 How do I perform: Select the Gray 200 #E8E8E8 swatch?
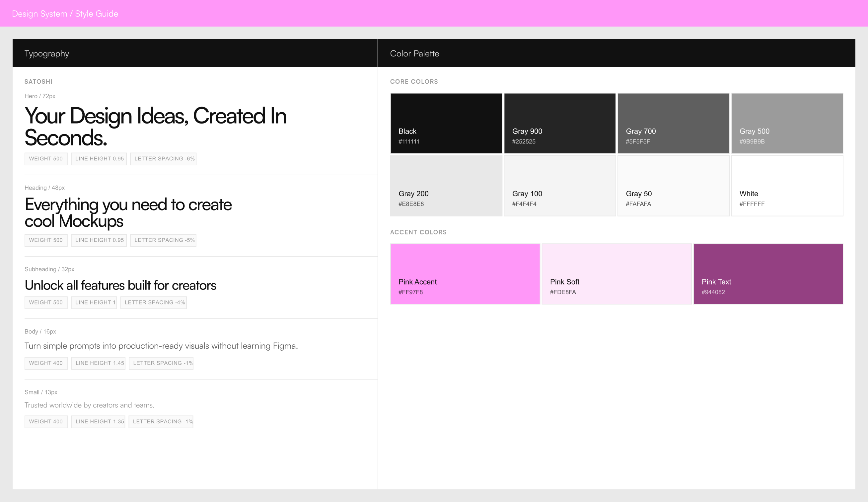pyautogui.click(x=446, y=186)
